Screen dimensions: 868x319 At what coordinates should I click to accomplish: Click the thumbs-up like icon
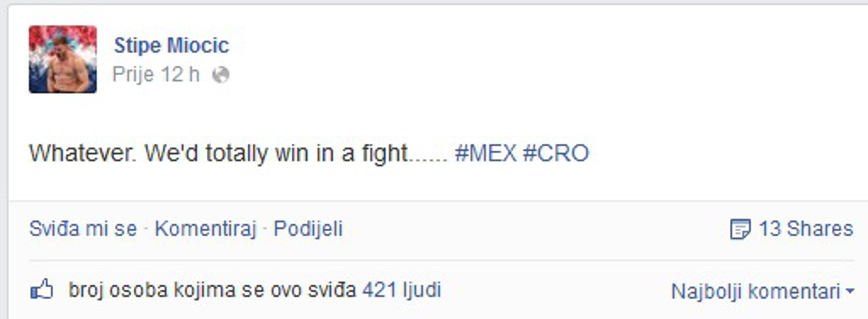click(42, 289)
